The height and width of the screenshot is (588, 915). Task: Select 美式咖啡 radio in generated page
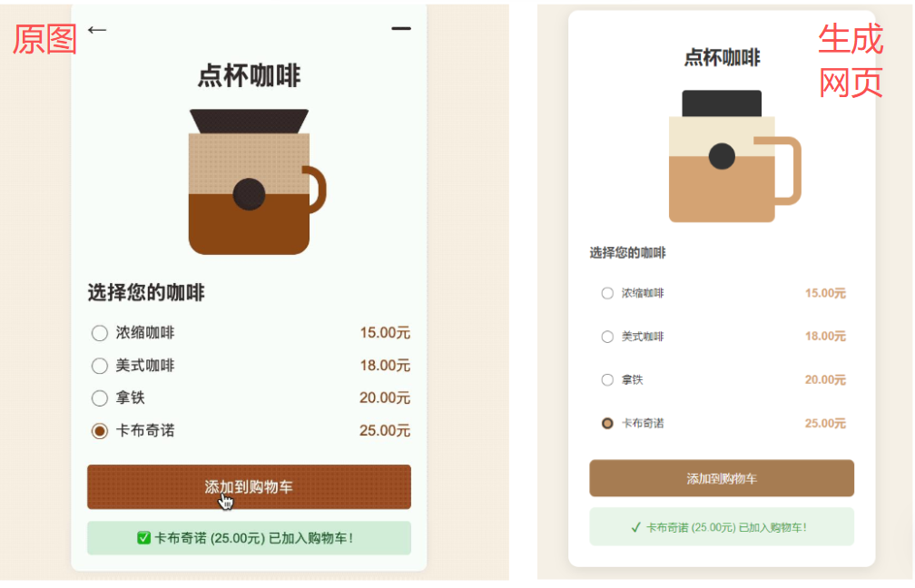click(x=607, y=337)
